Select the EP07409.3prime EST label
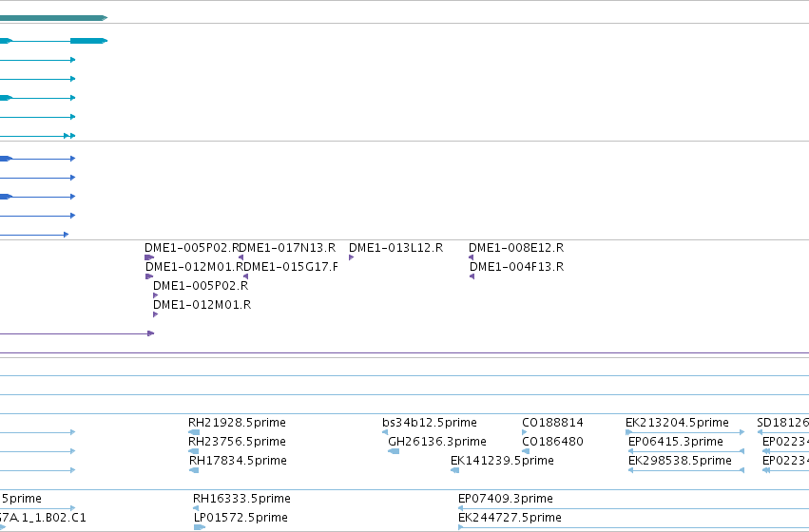The height and width of the screenshot is (532, 809). tap(505, 499)
